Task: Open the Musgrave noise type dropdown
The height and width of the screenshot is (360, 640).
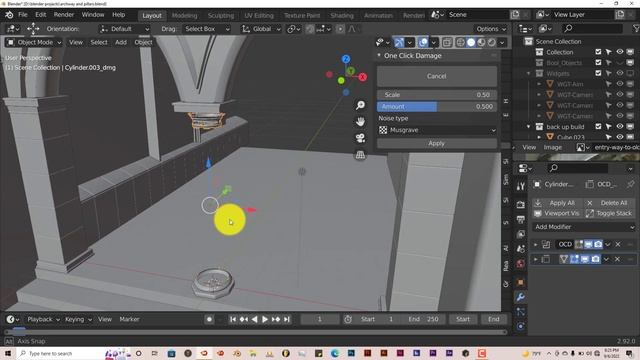Action: pyautogui.click(x=437, y=130)
